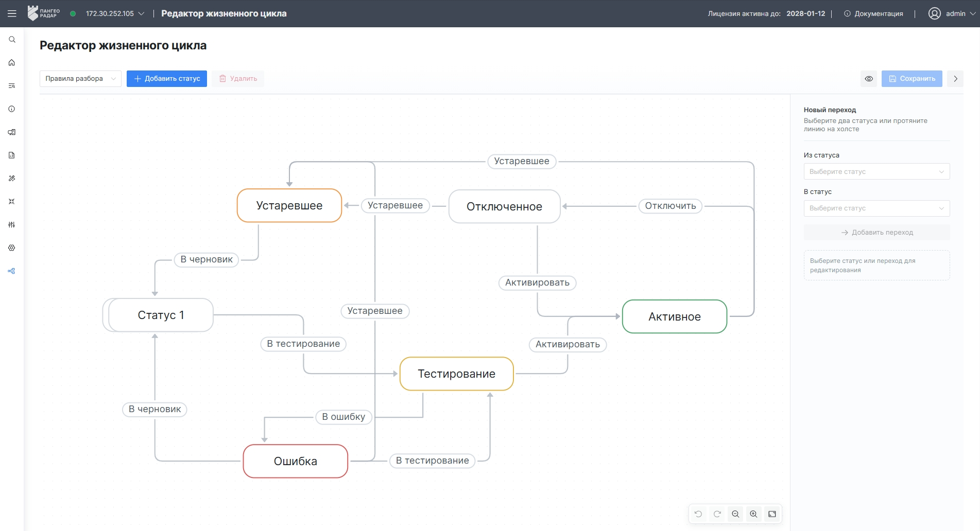980x531 pixels.
Task: Click the search icon in sidebar
Action: 12,40
